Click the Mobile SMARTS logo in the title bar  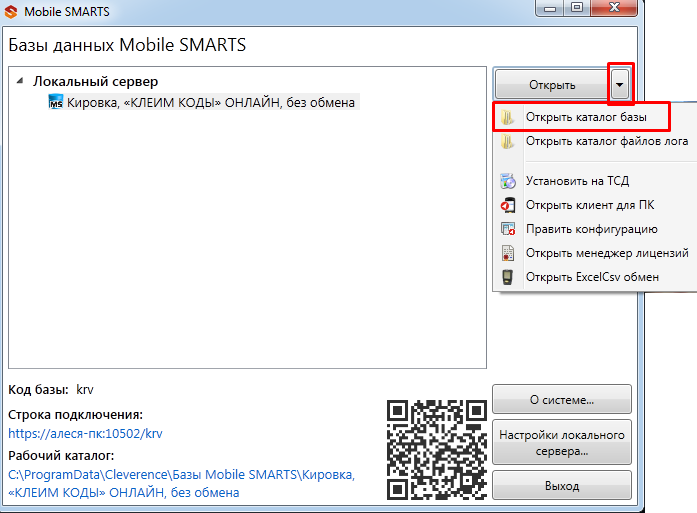[x=11, y=12]
